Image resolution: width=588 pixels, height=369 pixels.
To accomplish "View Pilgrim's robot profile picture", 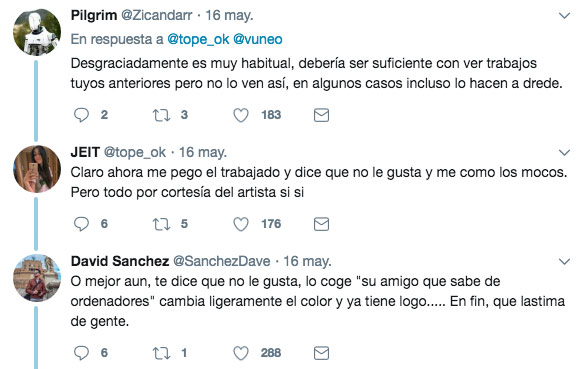I will click(x=37, y=32).
